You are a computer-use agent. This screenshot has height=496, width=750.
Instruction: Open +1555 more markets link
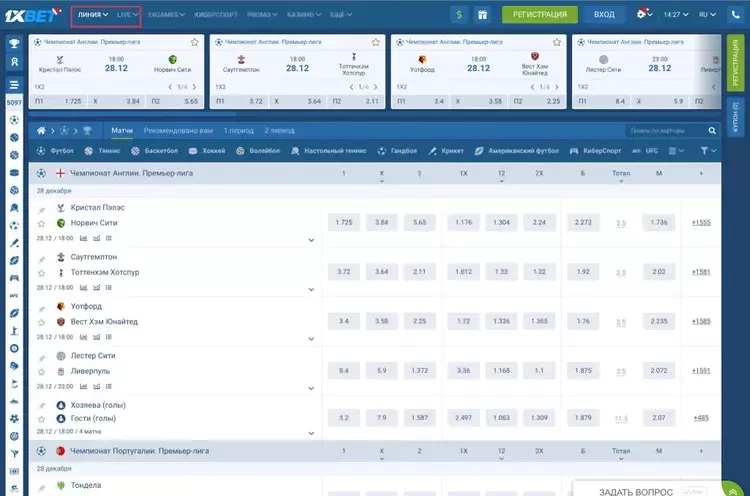[x=701, y=222]
